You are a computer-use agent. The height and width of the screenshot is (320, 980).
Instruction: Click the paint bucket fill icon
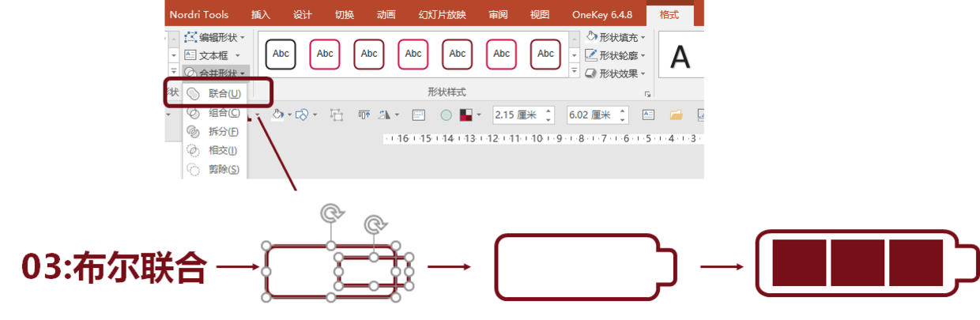pyautogui.click(x=277, y=115)
